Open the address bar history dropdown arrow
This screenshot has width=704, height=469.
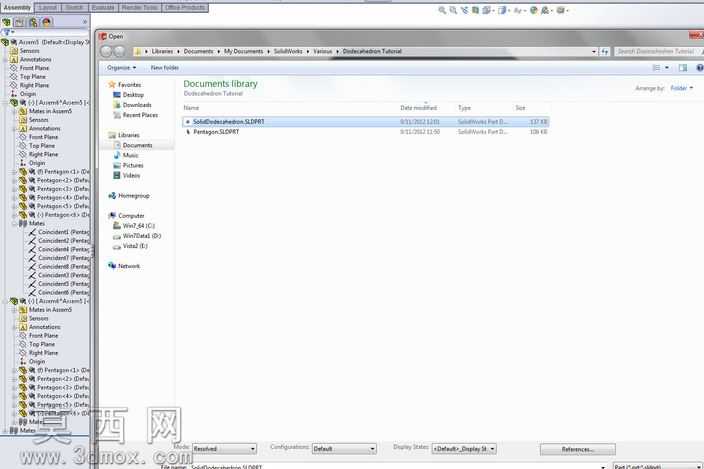coord(594,52)
